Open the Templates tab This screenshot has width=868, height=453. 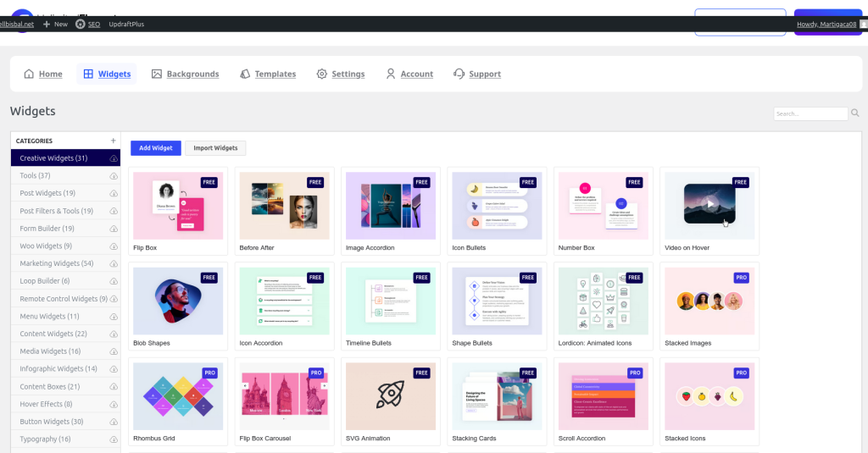coord(268,75)
